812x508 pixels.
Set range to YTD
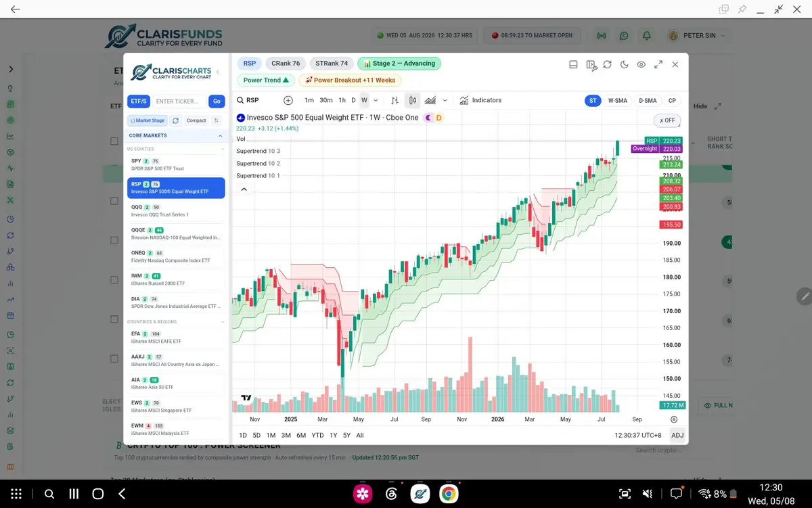317,436
